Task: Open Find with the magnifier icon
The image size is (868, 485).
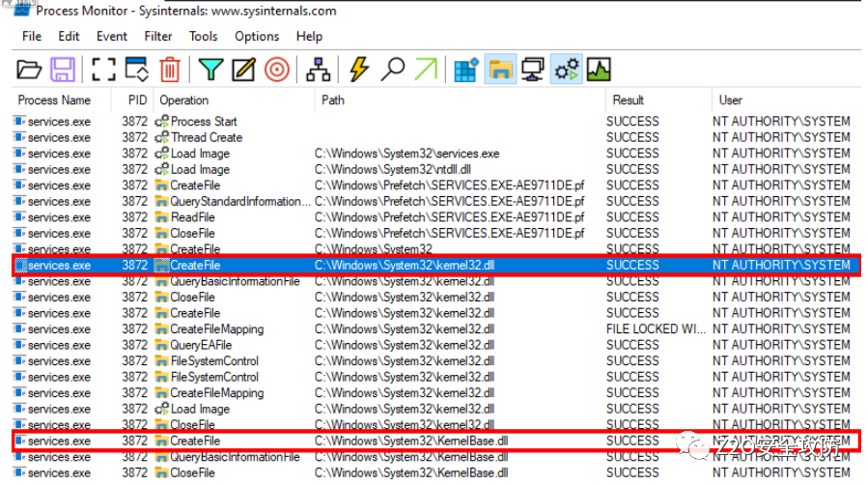Action: click(x=392, y=70)
